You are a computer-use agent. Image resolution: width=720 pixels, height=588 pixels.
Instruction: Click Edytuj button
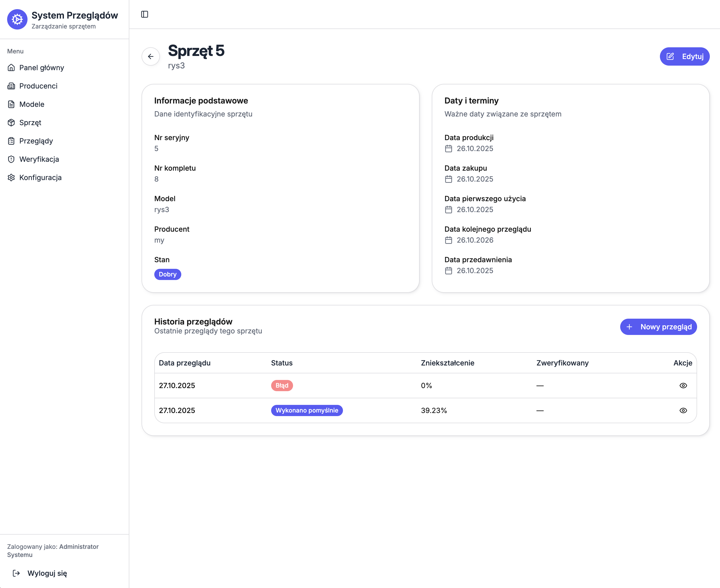(x=684, y=56)
